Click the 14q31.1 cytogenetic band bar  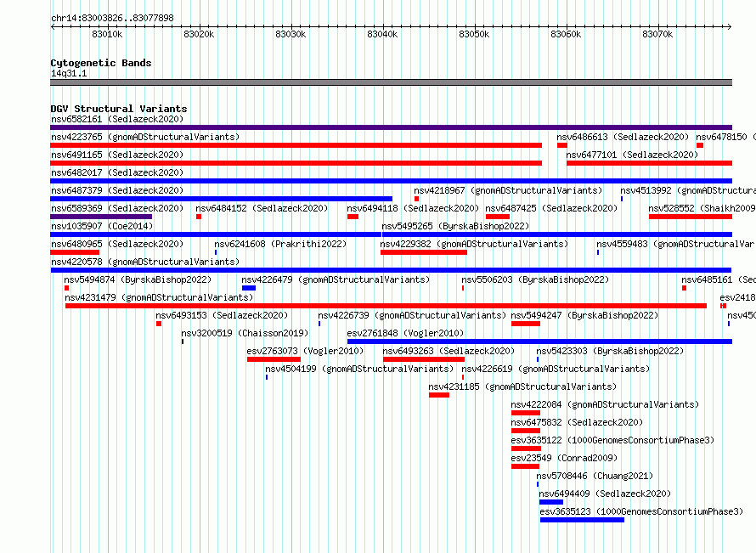(391, 82)
